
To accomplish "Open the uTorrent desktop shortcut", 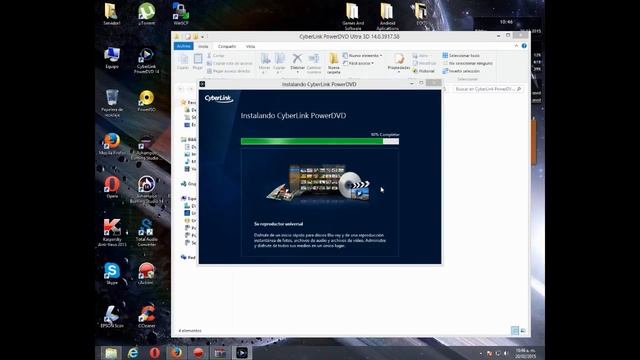I will pos(147,13).
